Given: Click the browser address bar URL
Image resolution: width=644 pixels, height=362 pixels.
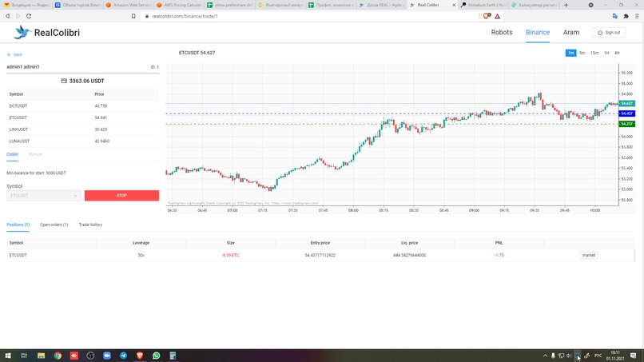Looking at the screenshot, I should point(185,16).
